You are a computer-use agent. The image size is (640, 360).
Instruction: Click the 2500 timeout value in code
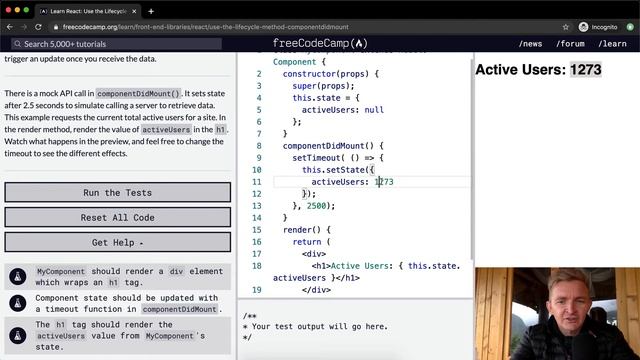tap(316, 206)
